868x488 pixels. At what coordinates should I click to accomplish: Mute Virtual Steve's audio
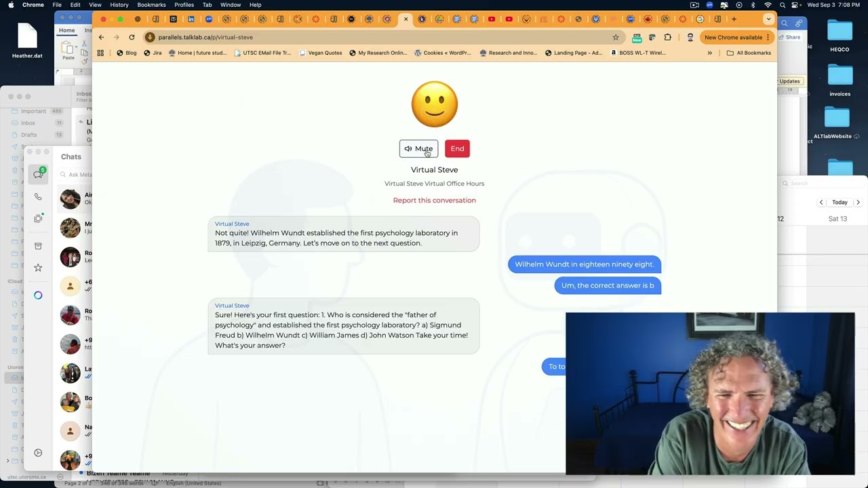pyautogui.click(x=418, y=148)
